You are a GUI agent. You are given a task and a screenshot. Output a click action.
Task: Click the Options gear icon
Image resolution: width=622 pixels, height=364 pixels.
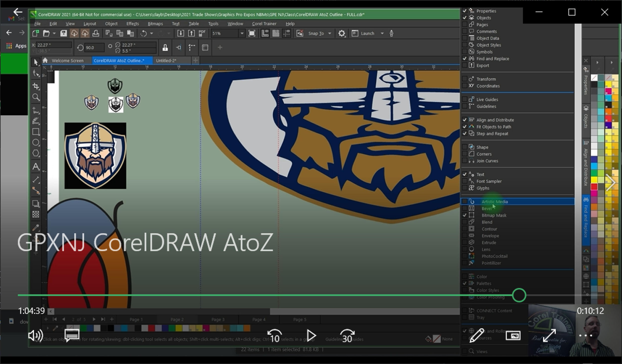tap(342, 33)
